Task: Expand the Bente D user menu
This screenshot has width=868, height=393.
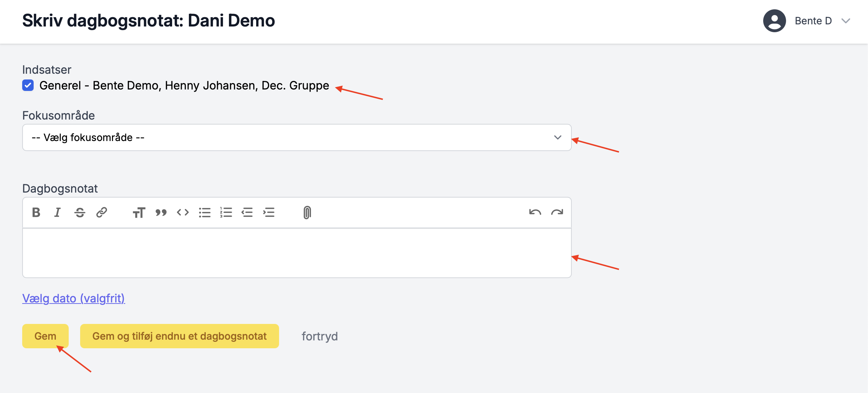Action: pos(807,21)
